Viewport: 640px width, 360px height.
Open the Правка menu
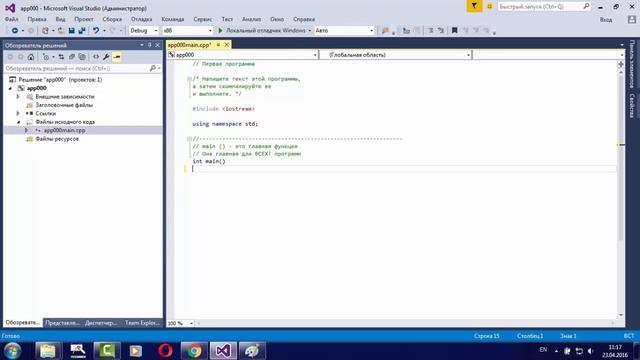37,19
